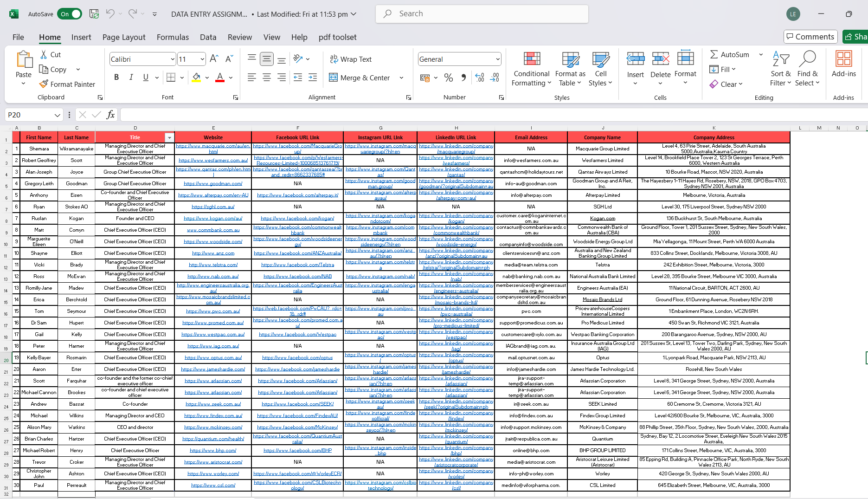Click the Insert Function fx icon
The height and width of the screenshot is (499, 868).
tap(110, 115)
